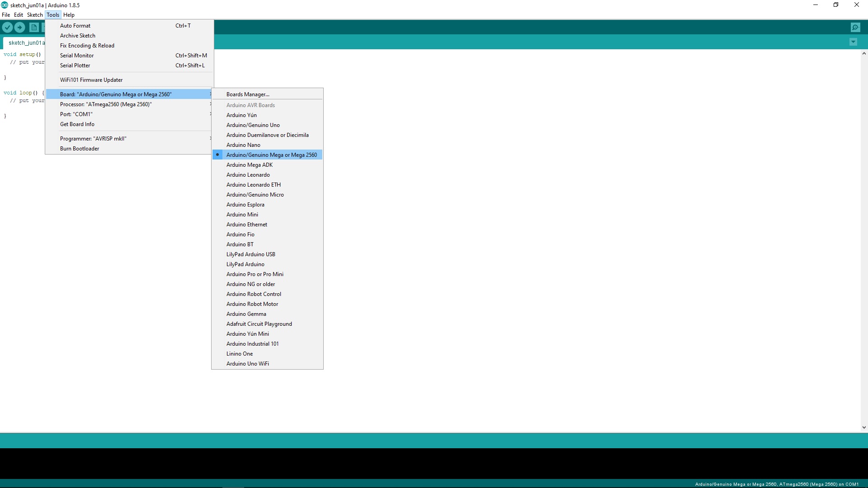This screenshot has width=868, height=488.
Task: Select LilyPad Arduino board
Action: pyautogui.click(x=267, y=264)
